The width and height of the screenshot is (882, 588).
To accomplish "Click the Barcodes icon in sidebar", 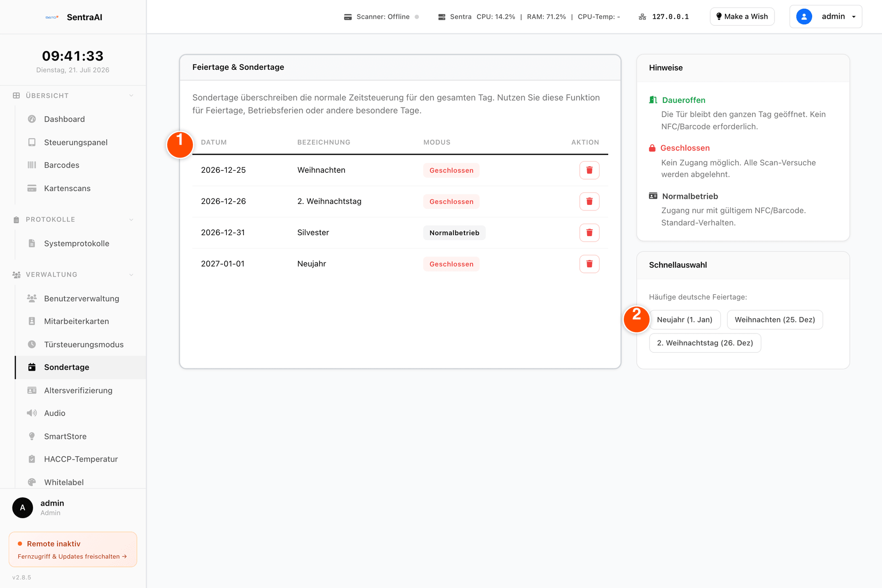I will click(32, 165).
